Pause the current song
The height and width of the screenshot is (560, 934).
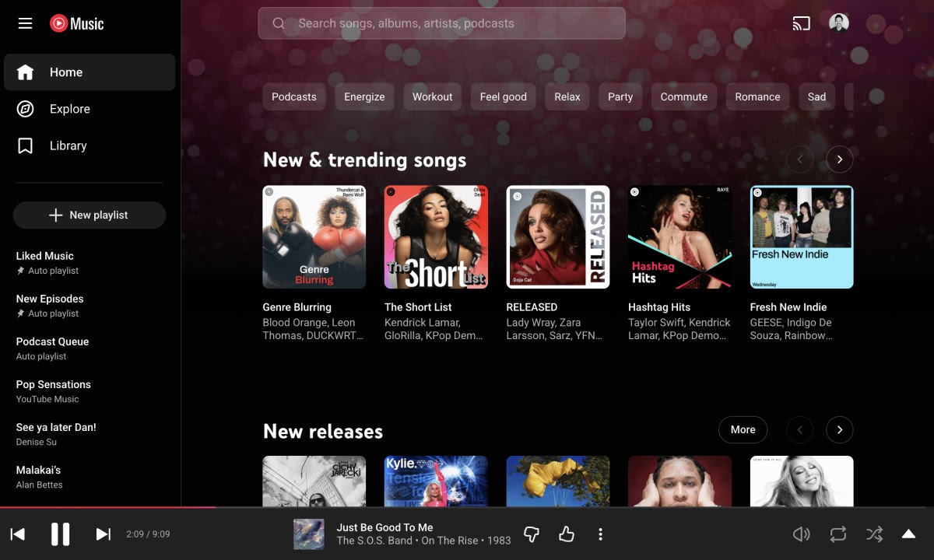coord(60,534)
